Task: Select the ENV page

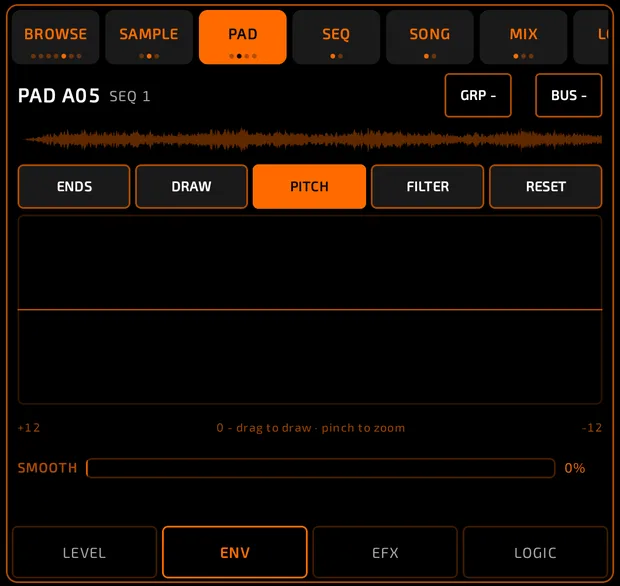Action: 235,552
